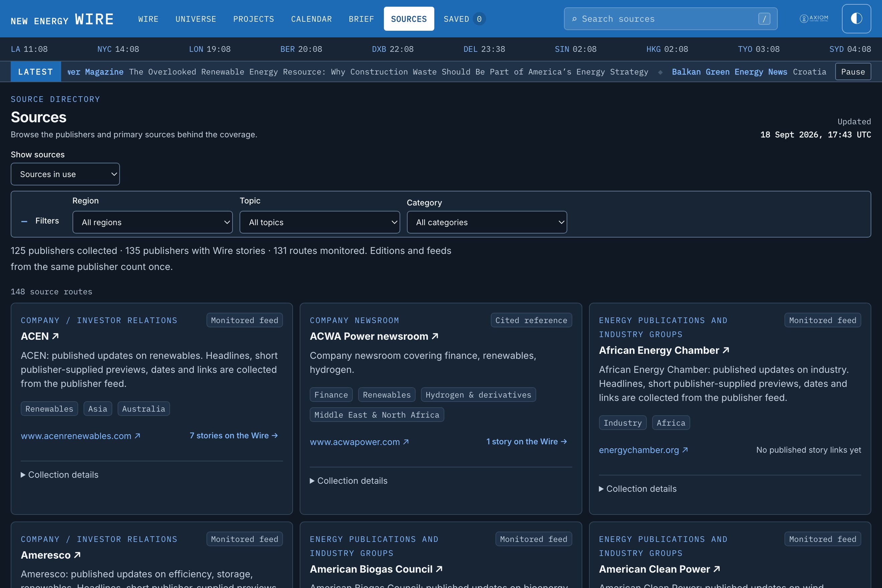Screen dimensions: 882x588
Task: Toggle the dark/light theme button
Action: point(856,19)
